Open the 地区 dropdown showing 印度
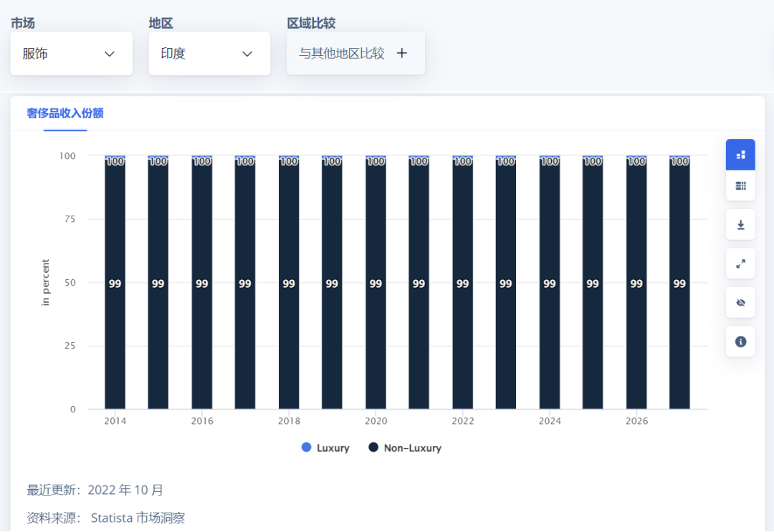 (x=209, y=54)
